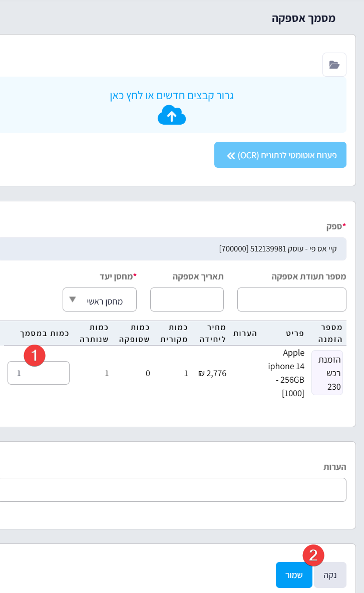364x593 pixels.
Task: Click the double chevron on the OCR button
Action: pyautogui.click(x=231, y=155)
